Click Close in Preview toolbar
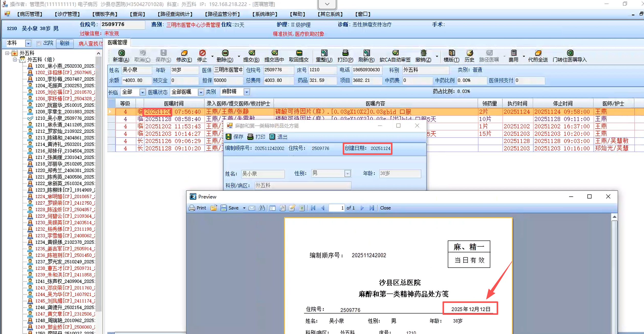 [x=385, y=208]
